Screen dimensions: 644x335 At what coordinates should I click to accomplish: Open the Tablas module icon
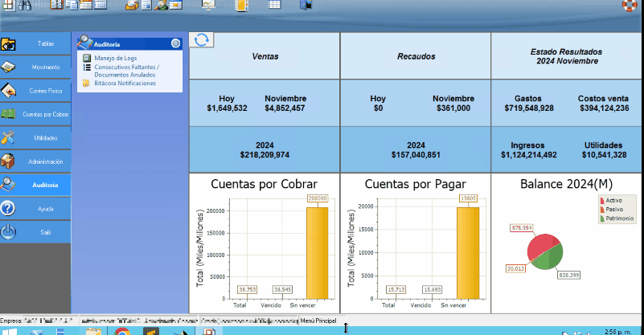pos(9,43)
